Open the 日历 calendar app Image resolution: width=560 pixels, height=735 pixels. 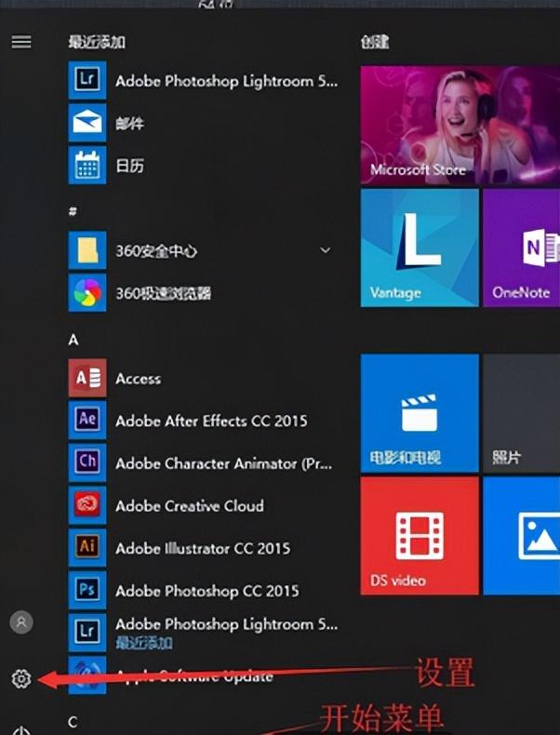[129, 166]
